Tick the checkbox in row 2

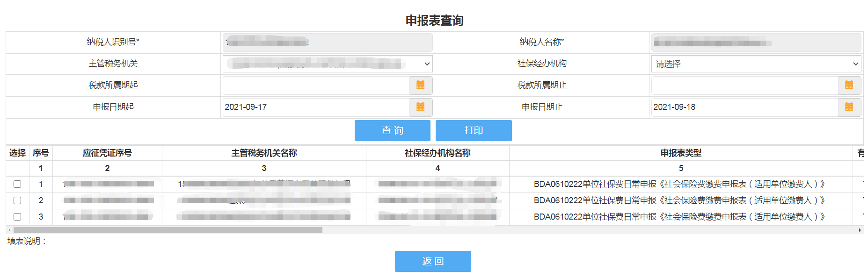point(17,200)
